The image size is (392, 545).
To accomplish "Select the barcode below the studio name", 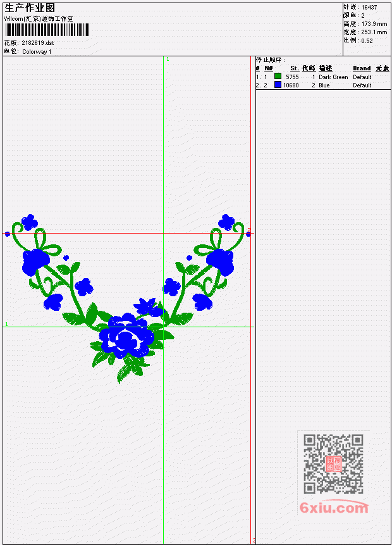I will pyautogui.click(x=47, y=30).
